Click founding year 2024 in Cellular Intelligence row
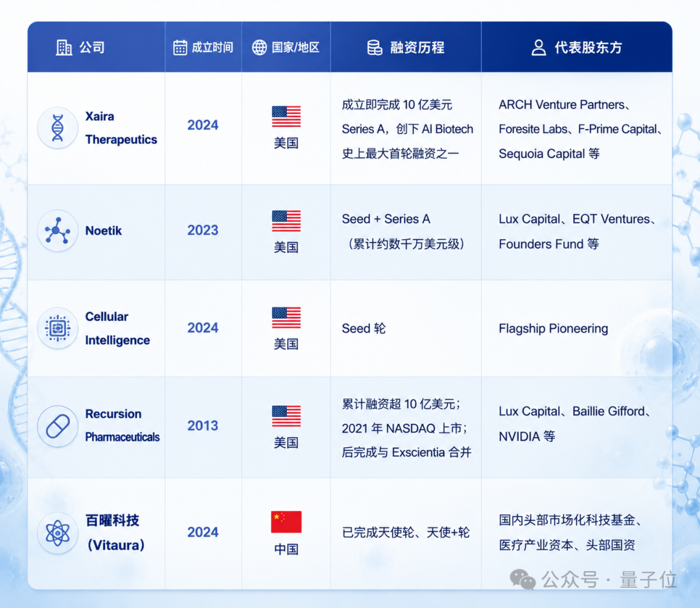The width and height of the screenshot is (700, 608). (x=203, y=328)
